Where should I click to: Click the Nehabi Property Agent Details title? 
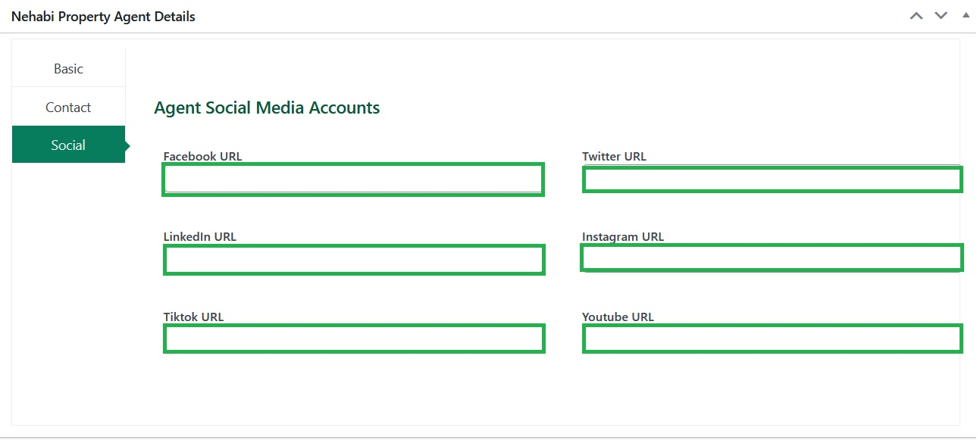point(103,16)
